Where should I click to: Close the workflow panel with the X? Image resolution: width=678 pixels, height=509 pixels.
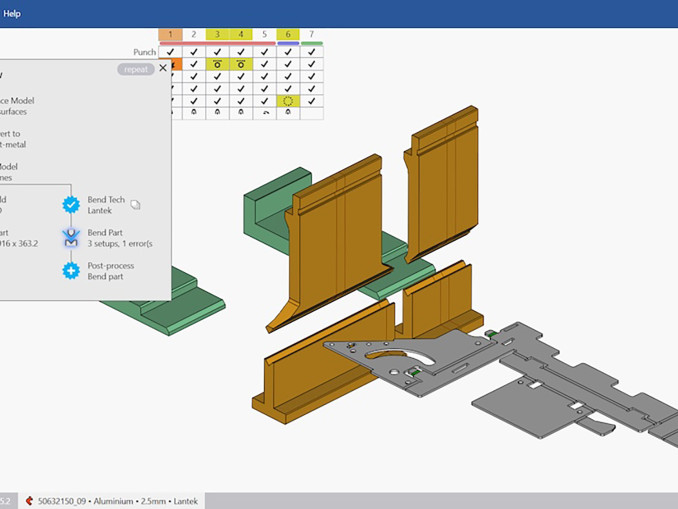coord(163,68)
